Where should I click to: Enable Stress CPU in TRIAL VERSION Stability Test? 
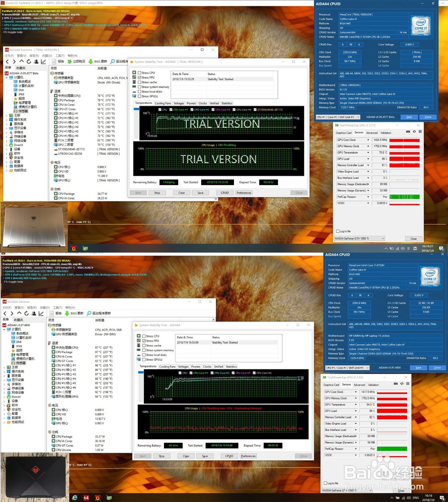(139, 73)
